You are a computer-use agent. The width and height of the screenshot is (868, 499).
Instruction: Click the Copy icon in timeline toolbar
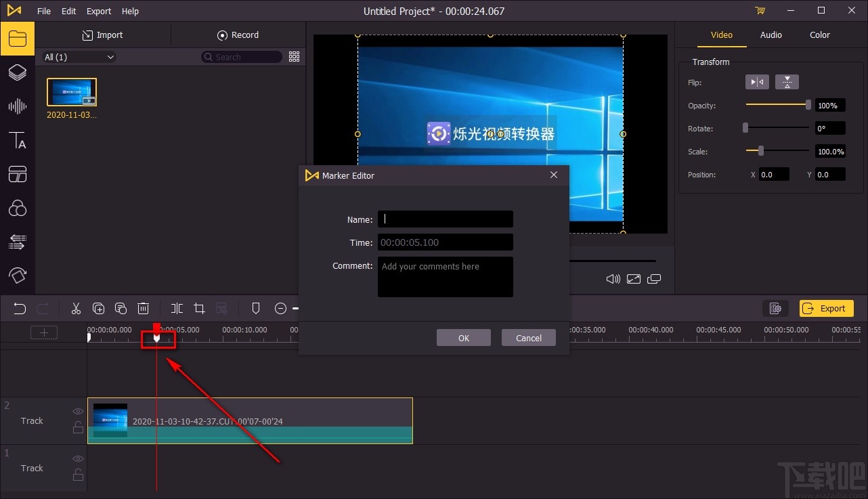98,309
